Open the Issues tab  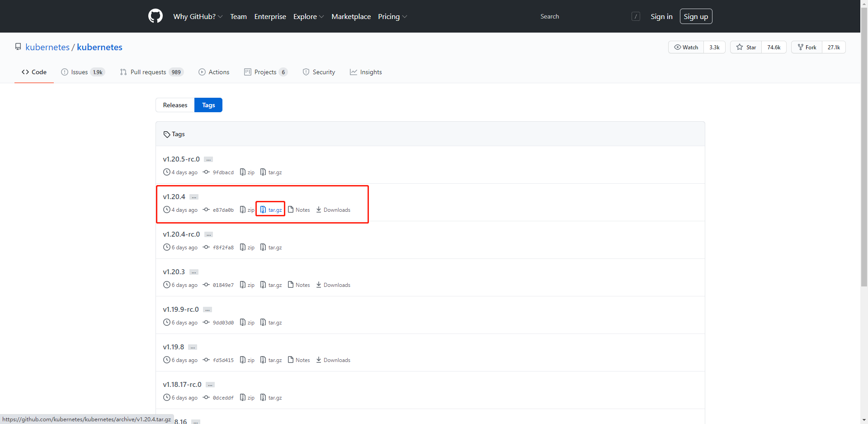click(83, 72)
